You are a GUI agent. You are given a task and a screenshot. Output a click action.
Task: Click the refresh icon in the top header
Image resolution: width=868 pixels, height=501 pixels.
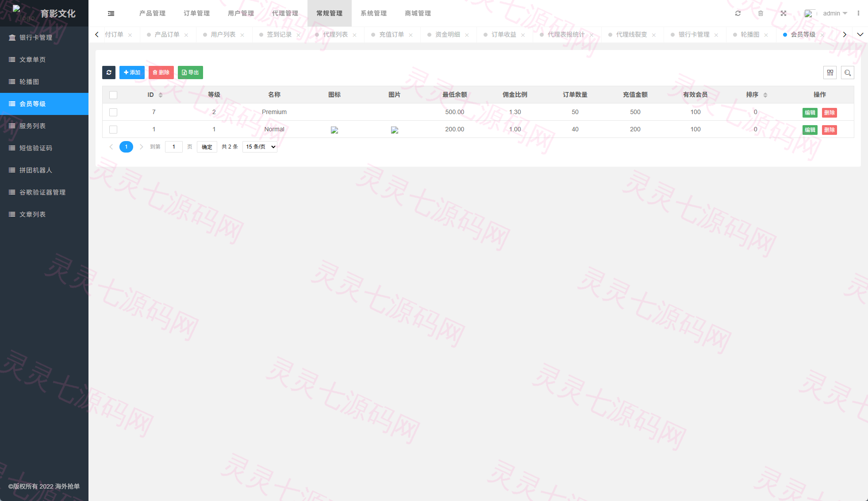tap(738, 13)
